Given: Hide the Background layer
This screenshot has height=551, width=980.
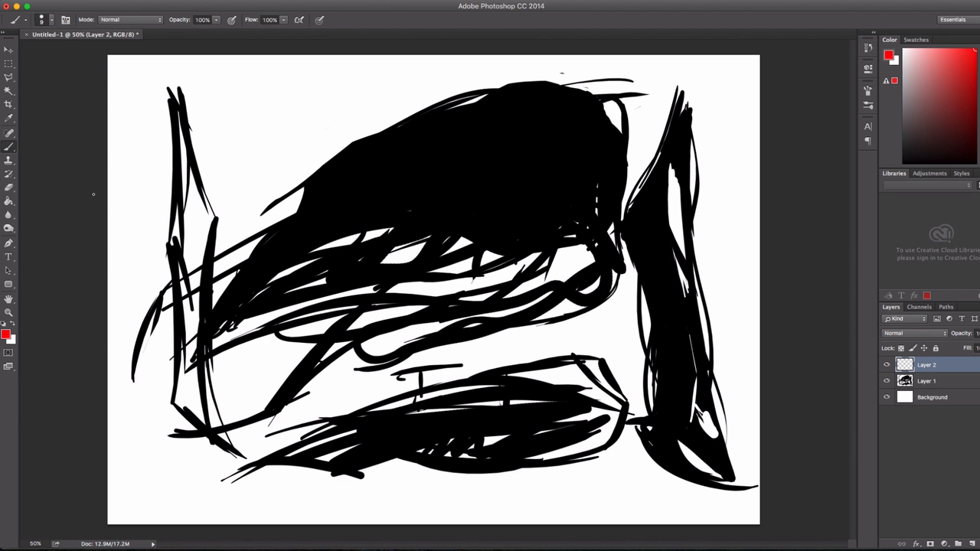Looking at the screenshot, I should click(x=887, y=397).
